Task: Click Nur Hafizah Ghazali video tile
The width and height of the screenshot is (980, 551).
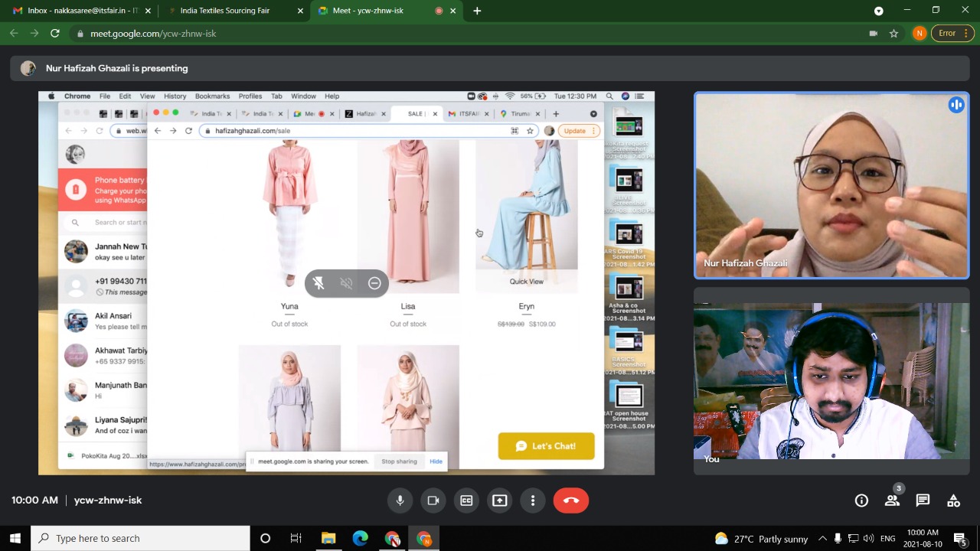Action: click(x=831, y=185)
